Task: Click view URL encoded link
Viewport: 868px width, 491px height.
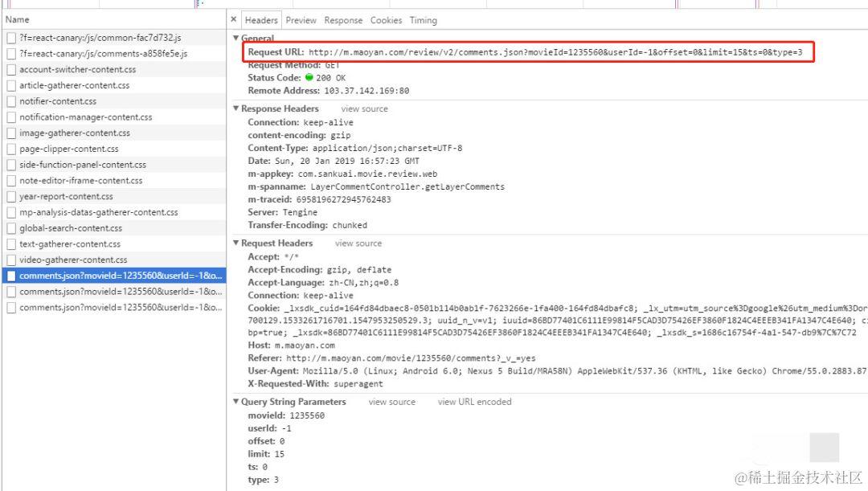Action: click(474, 402)
